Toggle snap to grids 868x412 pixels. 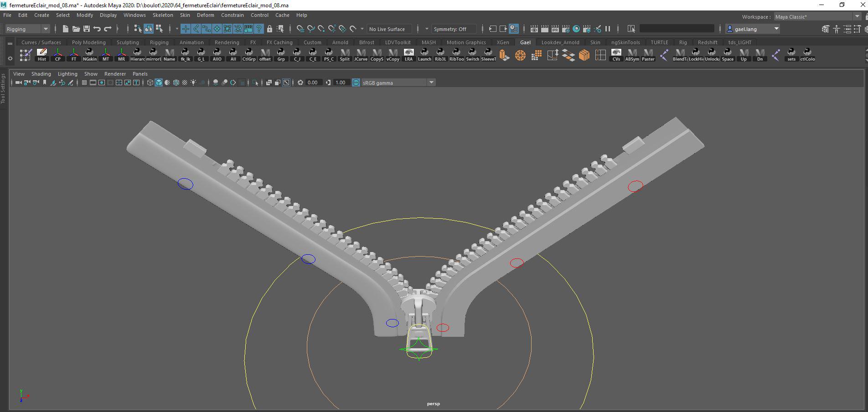tap(300, 29)
